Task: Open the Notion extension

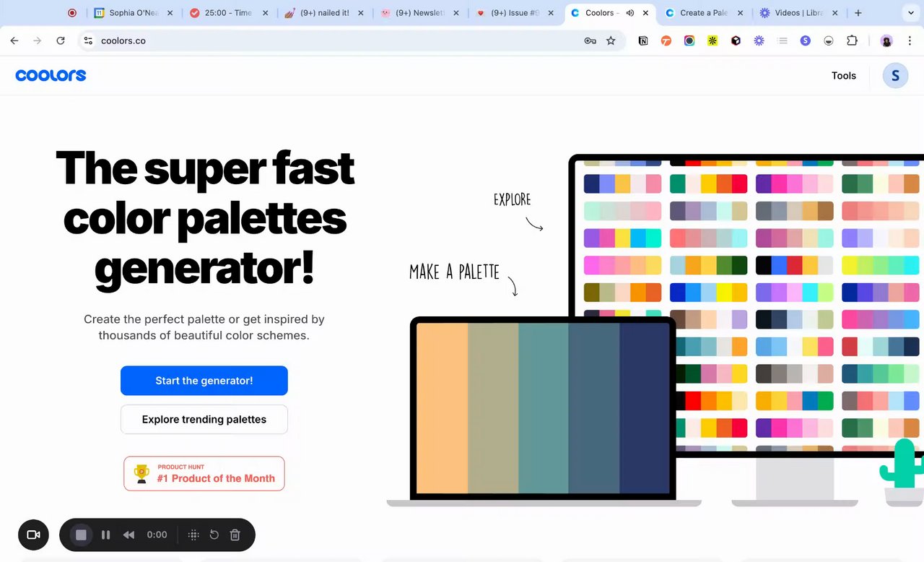Action: pos(643,40)
